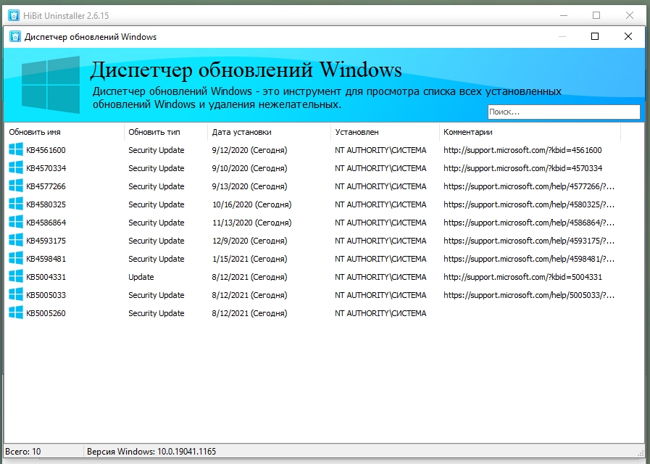Click the Security Update type of KB5005260
This screenshot has height=464, width=650.
(x=156, y=313)
